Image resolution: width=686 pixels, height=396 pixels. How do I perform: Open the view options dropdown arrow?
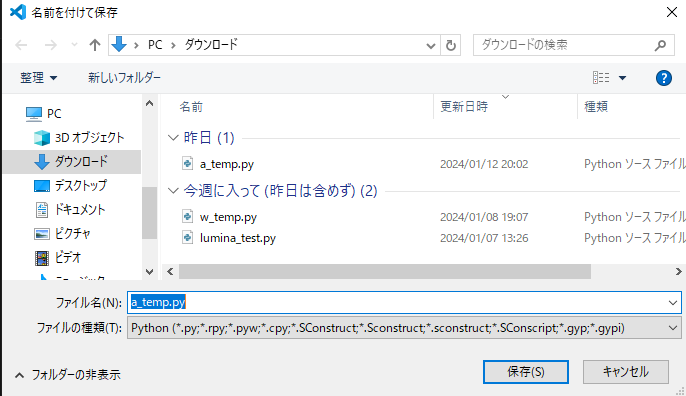[x=622, y=78]
